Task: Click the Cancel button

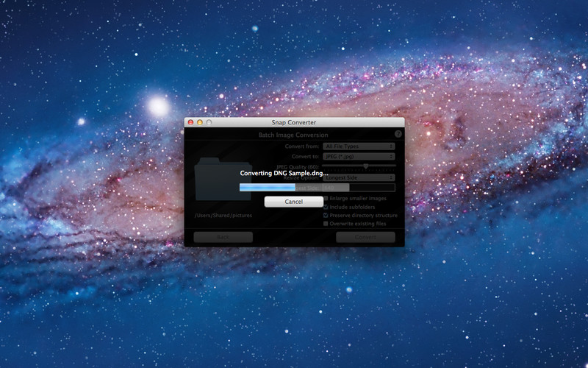Action: click(x=293, y=202)
